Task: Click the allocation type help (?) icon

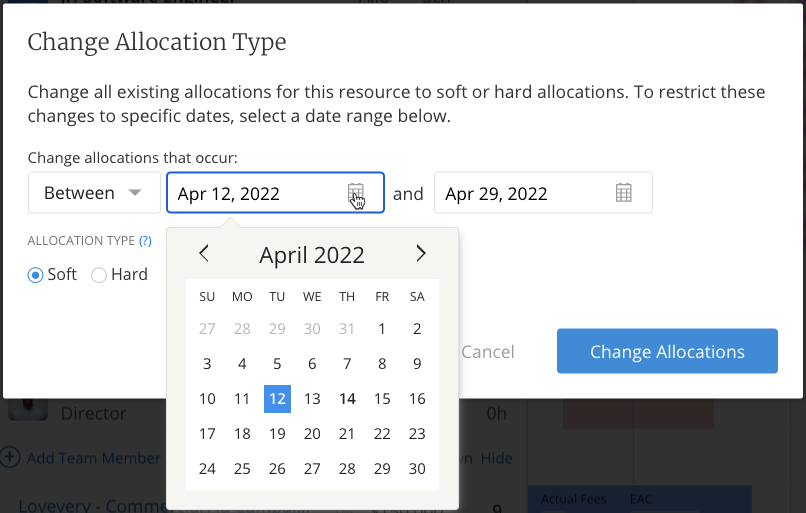Action: coord(145,241)
